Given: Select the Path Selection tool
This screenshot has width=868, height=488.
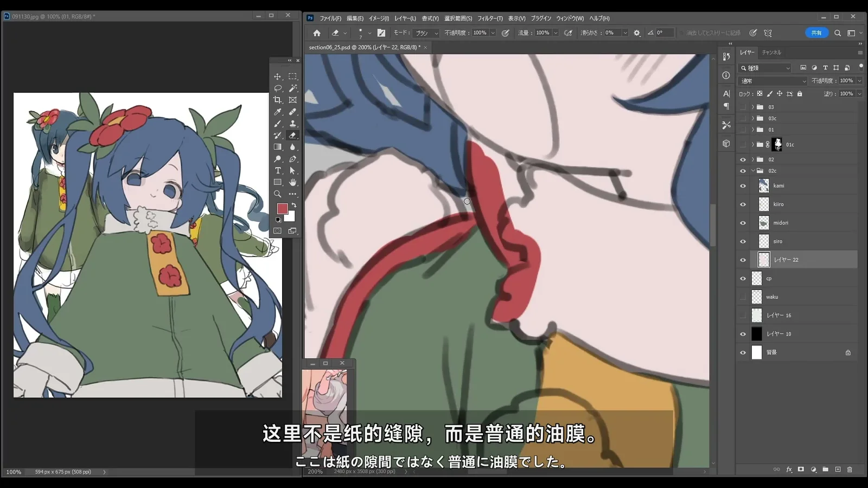Looking at the screenshot, I should [293, 171].
